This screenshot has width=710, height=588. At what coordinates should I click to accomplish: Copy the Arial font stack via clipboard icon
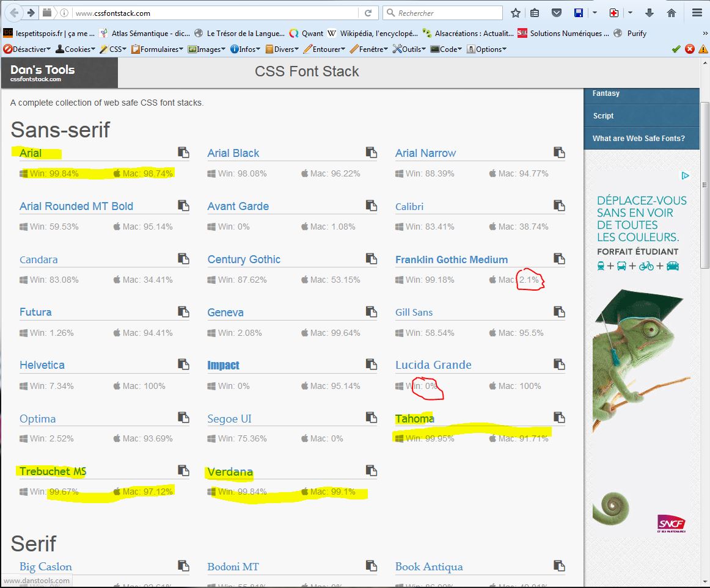[x=183, y=153]
